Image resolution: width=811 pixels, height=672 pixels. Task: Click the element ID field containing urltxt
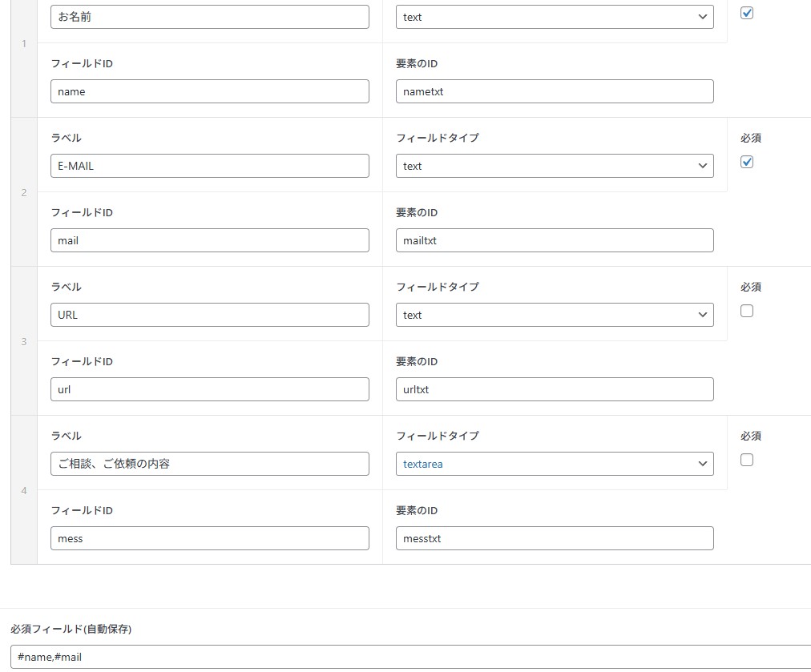click(555, 389)
